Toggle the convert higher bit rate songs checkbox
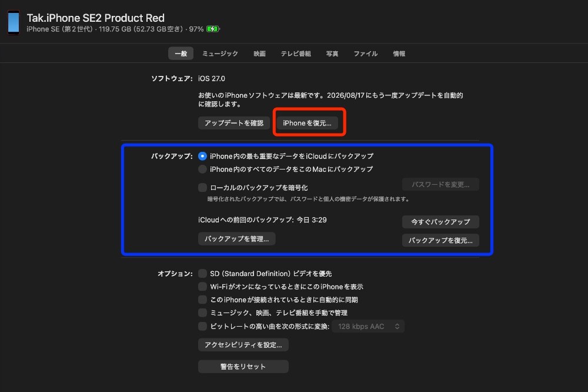Viewport: 588px width, 392px height. pos(202,326)
